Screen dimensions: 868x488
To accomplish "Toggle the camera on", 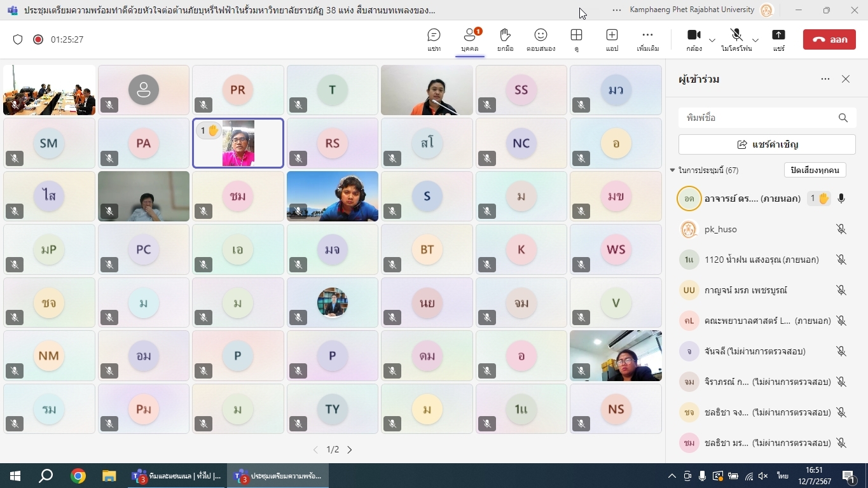I will 694,39.
